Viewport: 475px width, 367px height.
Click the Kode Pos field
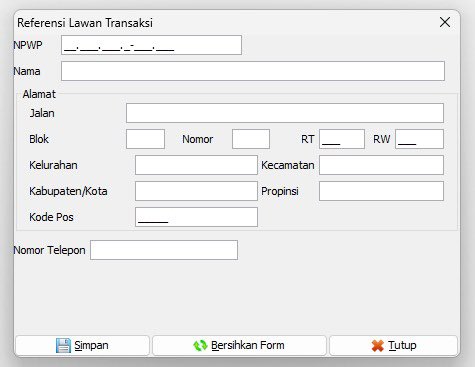pyautogui.click(x=196, y=217)
